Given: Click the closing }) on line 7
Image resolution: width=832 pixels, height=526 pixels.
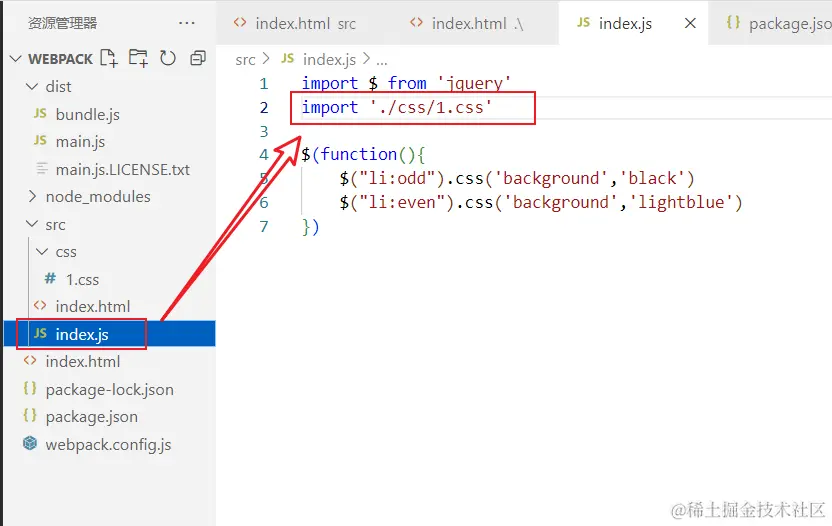Looking at the screenshot, I should coord(310,227).
